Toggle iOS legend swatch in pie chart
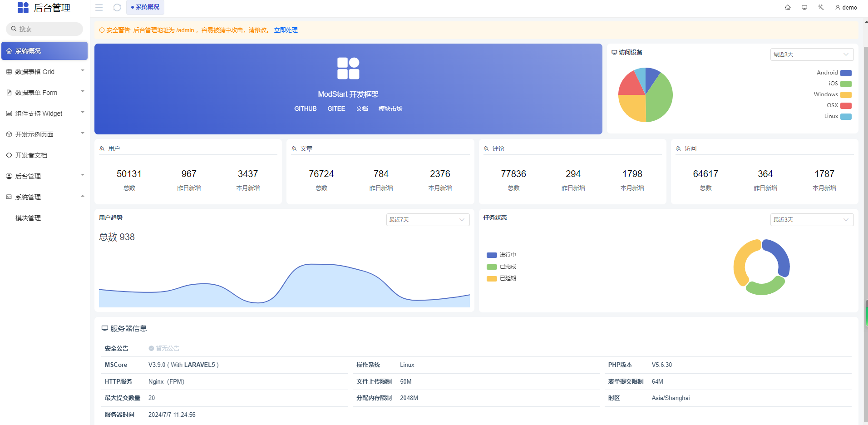 click(x=846, y=84)
